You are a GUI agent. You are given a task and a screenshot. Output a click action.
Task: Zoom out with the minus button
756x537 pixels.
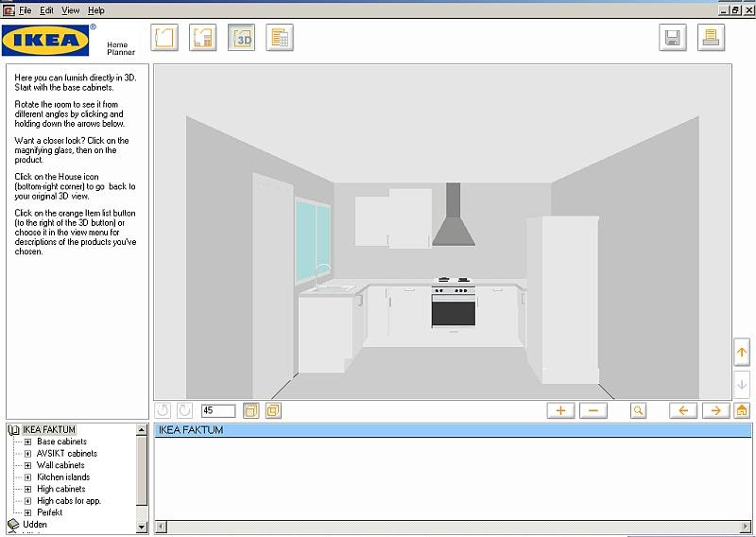click(593, 410)
